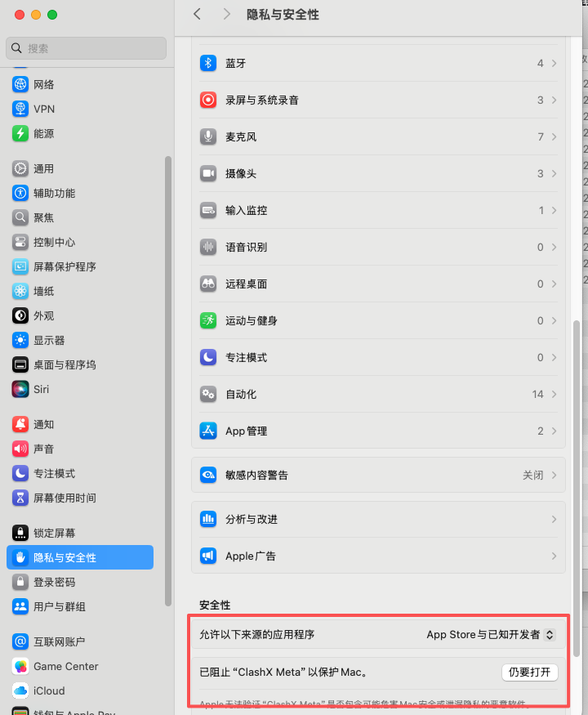Go back with the left arrow
The image size is (588, 715).
[x=197, y=14]
